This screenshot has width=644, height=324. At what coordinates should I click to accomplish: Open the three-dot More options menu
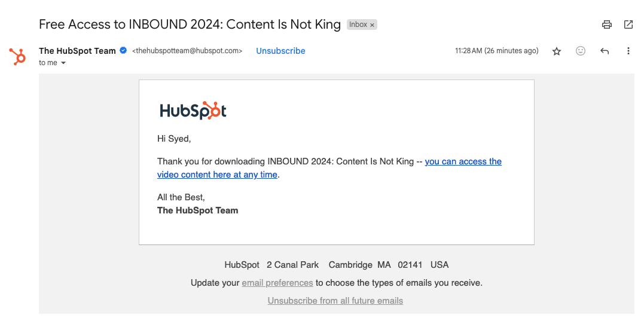tap(628, 51)
